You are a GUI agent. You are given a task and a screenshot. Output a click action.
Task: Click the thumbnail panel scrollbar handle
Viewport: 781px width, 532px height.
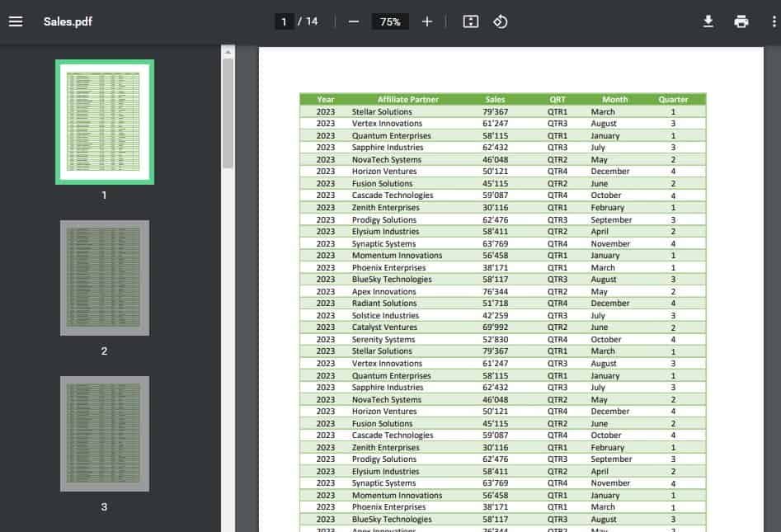click(x=228, y=111)
